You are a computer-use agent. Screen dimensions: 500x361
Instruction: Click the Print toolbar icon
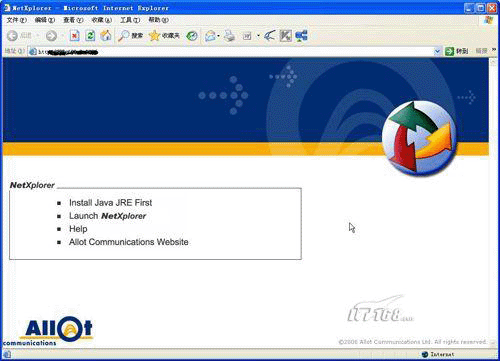tap(229, 36)
